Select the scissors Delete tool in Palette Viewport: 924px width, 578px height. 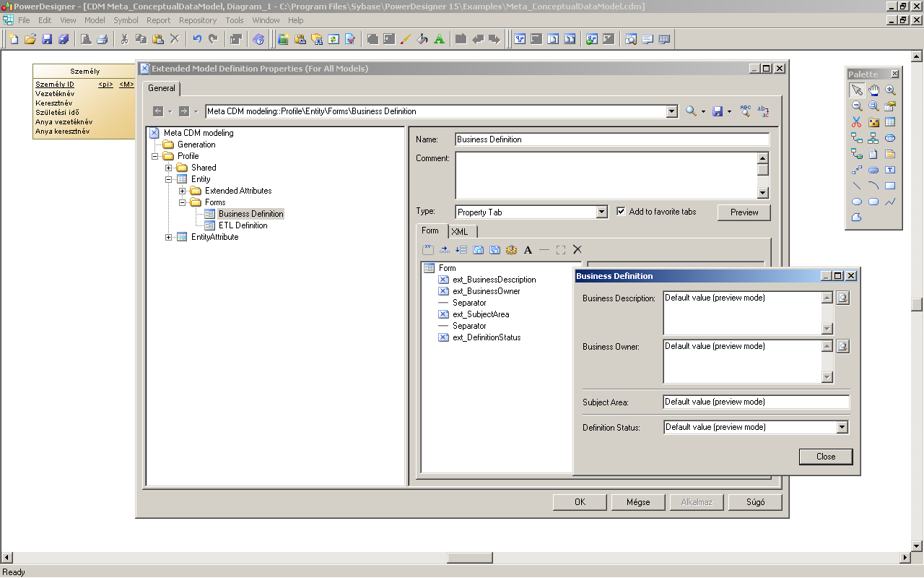(x=857, y=122)
